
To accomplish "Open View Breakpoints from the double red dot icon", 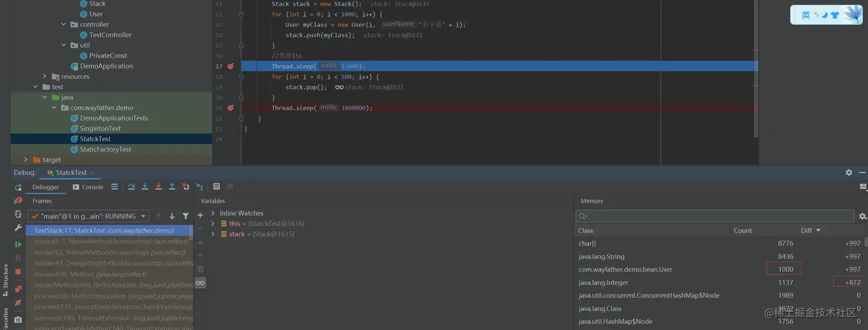I will (18, 289).
